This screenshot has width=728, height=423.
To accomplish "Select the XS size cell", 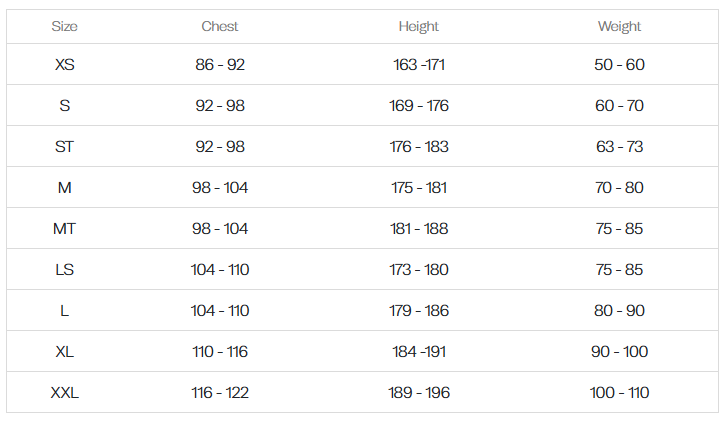I will 65,65.
